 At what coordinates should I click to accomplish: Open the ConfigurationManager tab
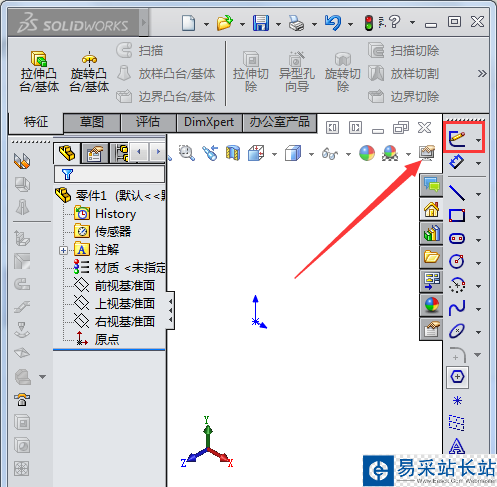pyautogui.click(x=119, y=153)
